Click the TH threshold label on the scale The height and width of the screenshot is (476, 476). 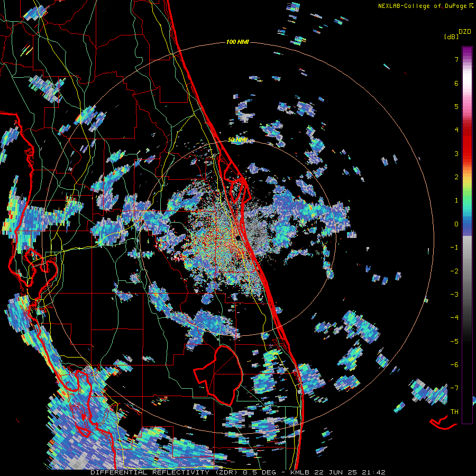[x=454, y=412]
